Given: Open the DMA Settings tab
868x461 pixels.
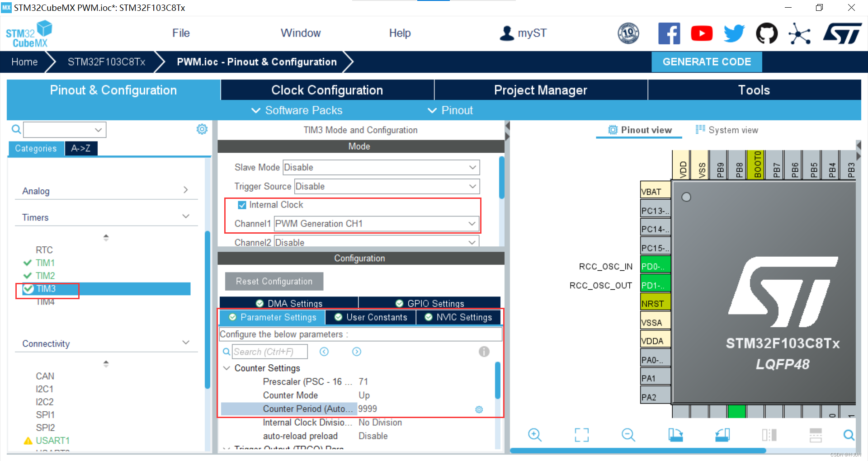Looking at the screenshot, I should click(x=289, y=303).
